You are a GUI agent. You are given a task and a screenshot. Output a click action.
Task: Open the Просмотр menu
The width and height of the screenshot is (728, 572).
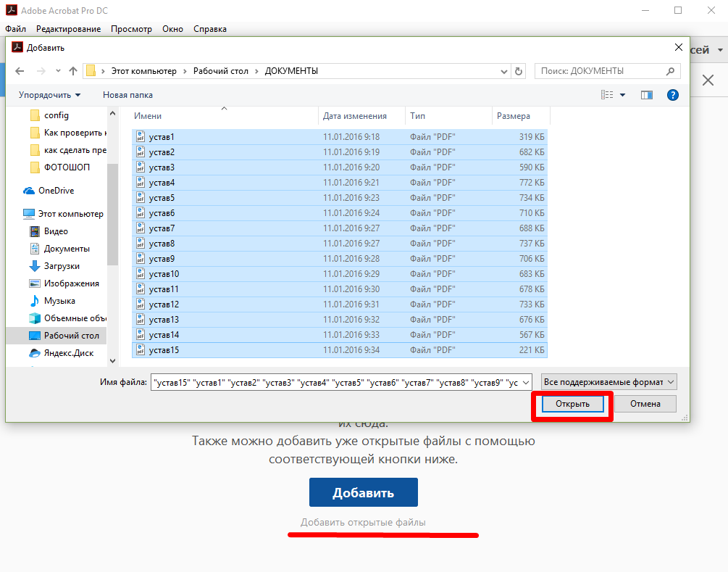(131, 29)
